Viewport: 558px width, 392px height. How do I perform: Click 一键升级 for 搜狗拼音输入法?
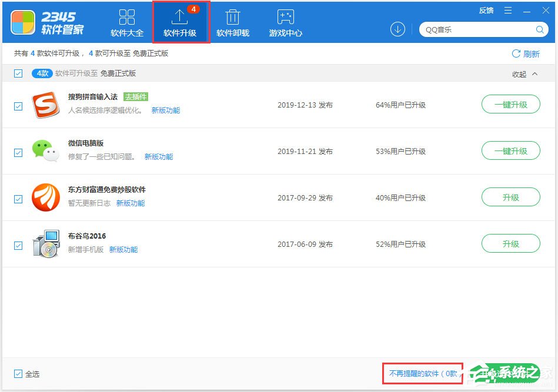pyautogui.click(x=510, y=104)
